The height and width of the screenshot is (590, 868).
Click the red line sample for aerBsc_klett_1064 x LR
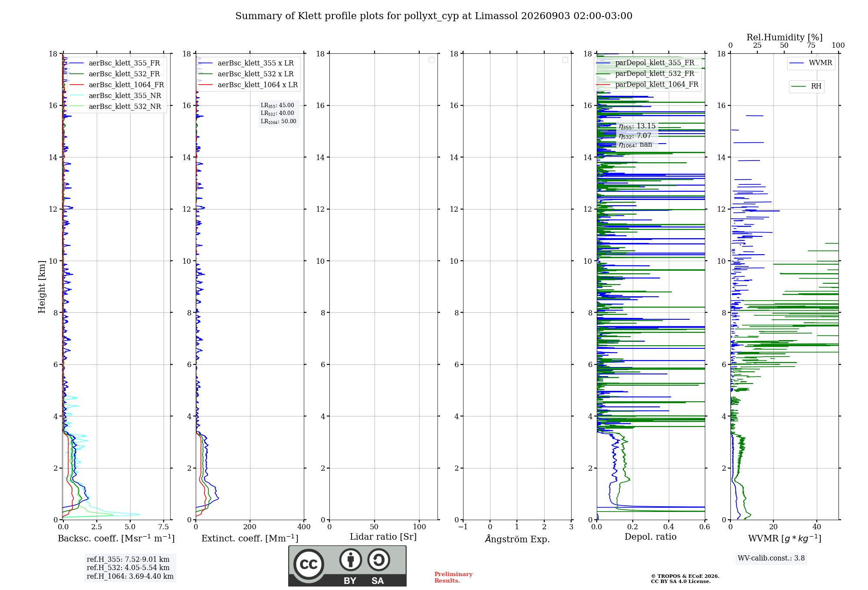coord(205,85)
